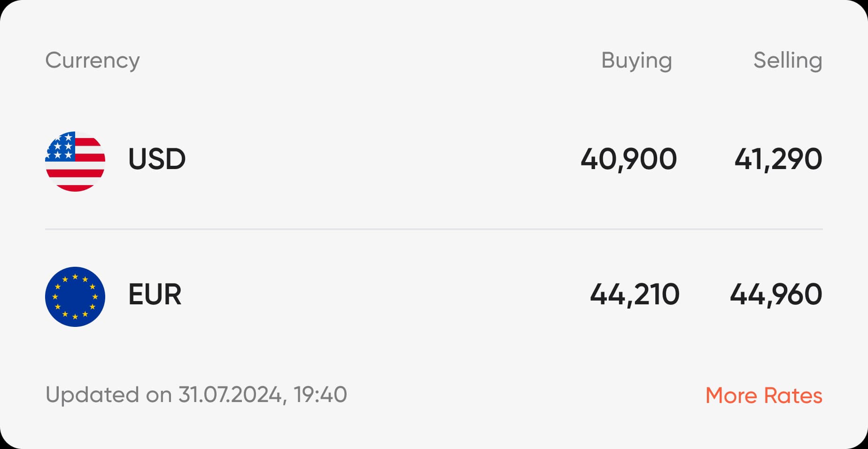This screenshot has height=449, width=868.
Task: Click the USD buying rate 40,900
Action: (628, 159)
